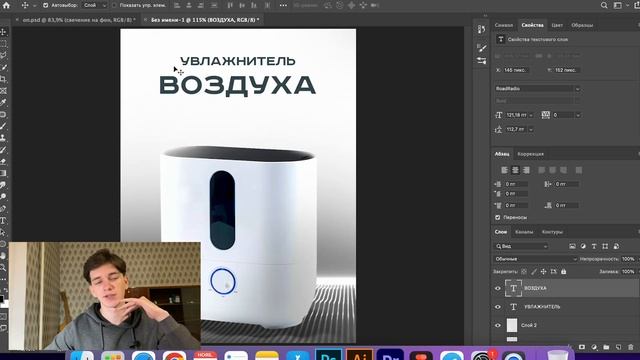Image resolution: width=640 pixels, height=360 pixels.
Task: Filter layers by adjustment layers icon
Action: click(583, 246)
